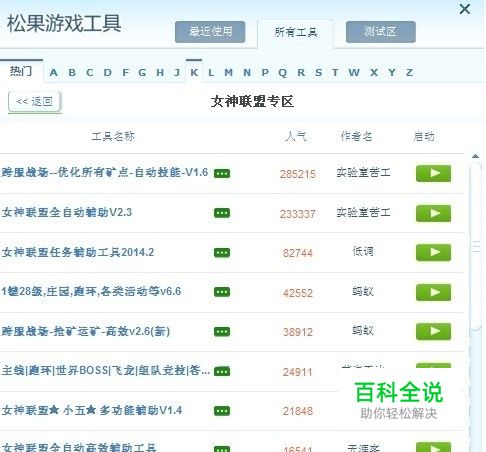Open 1键28级,庄园,跑环,各类活动等v6.6 link
Viewport: 486px width, 452px height.
91,292
